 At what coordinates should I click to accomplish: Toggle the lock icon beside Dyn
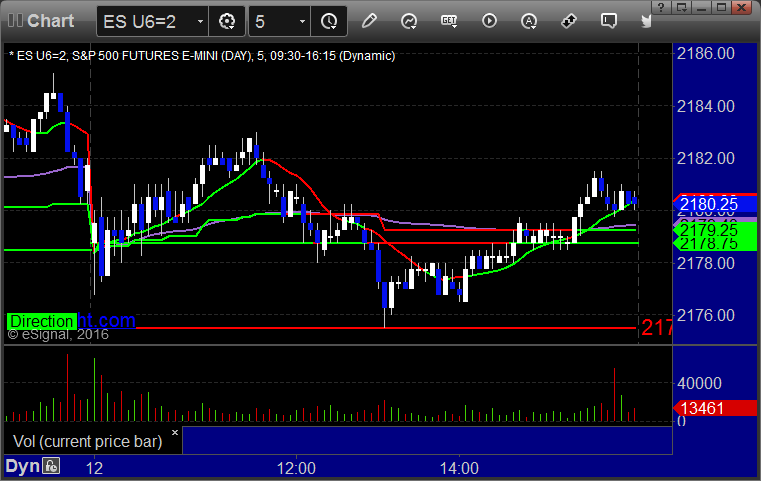(51, 466)
